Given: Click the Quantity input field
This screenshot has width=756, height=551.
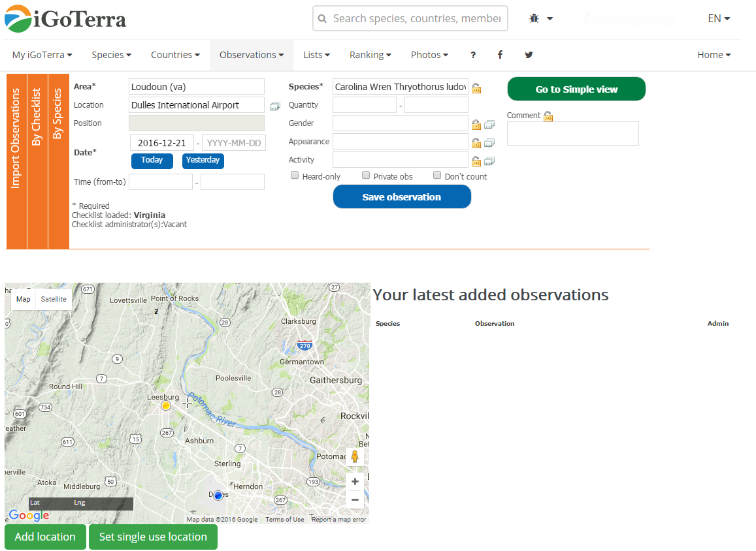Looking at the screenshot, I should click(x=364, y=105).
